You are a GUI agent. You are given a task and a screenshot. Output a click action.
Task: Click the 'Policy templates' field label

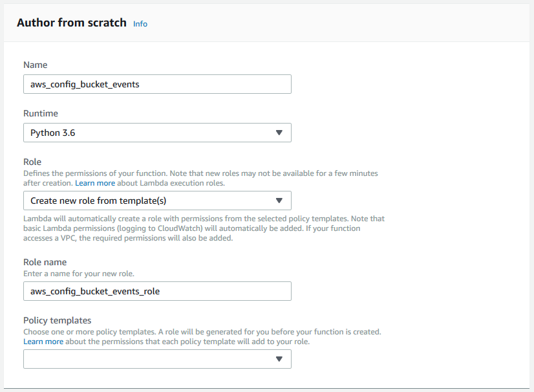coord(58,320)
